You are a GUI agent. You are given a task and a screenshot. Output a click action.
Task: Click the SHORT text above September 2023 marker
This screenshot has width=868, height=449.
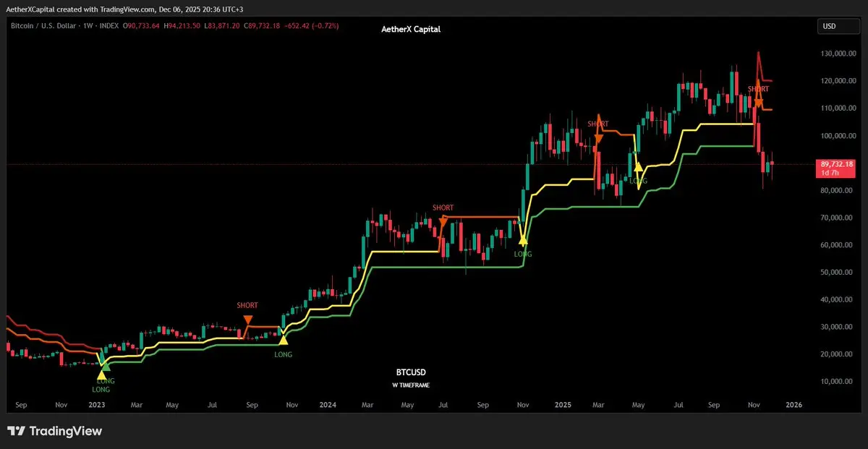[x=247, y=306]
